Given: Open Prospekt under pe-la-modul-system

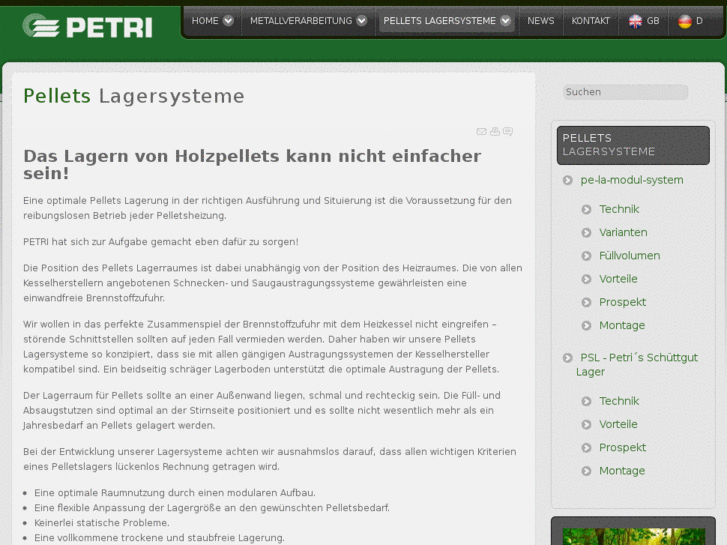Looking at the screenshot, I should click(622, 302).
